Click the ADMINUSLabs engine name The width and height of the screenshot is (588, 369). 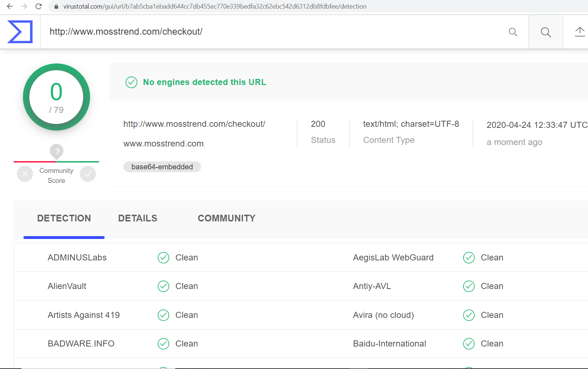coord(77,258)
